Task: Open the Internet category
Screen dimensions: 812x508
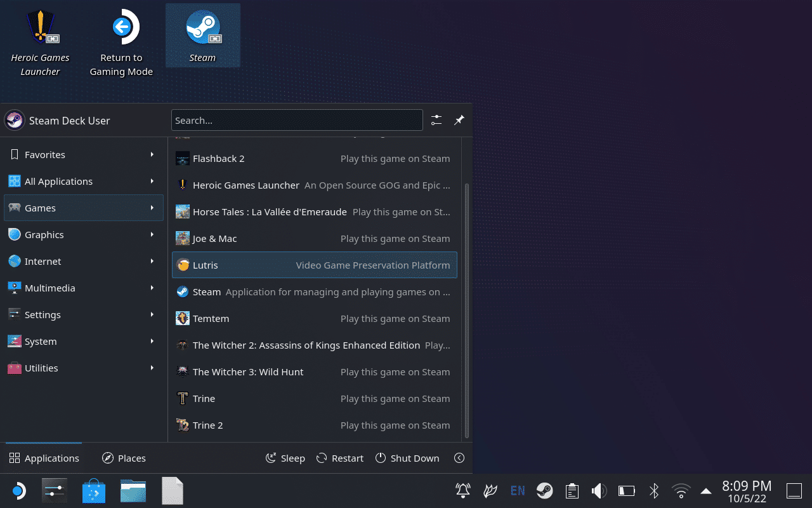Action: (x=84, y=261)
